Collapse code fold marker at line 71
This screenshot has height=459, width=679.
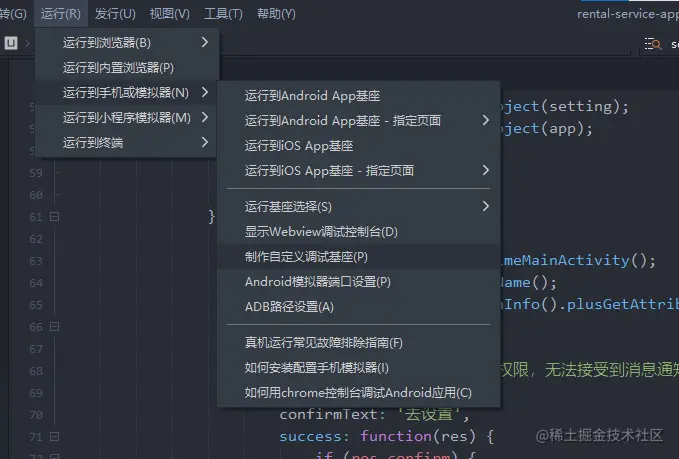pyautogui.click(x=55, y=436)
